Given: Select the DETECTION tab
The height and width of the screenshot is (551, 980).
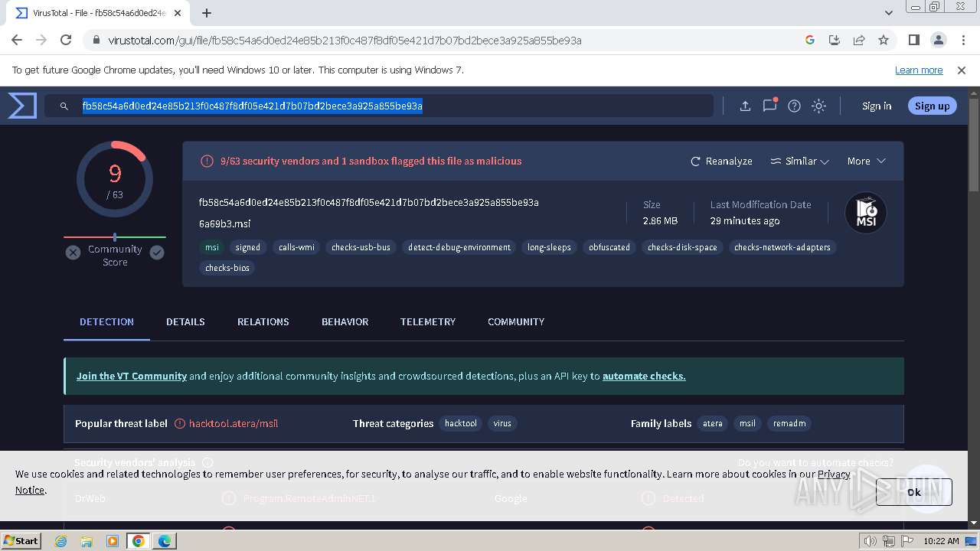Looking at the screenshot, I should click(x=106, y=321).
